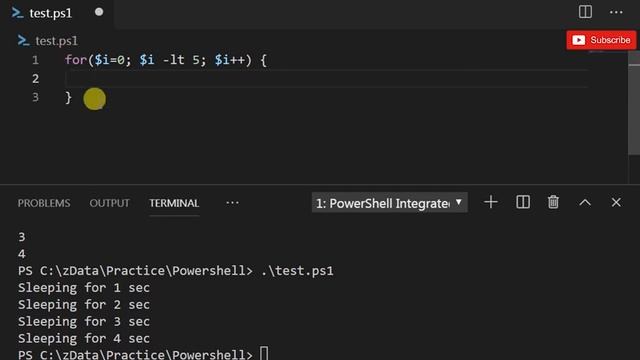Screen dimensions: 640x360
Task: Click the PowerShell file icon in breadcrumb
Action: 23,40
